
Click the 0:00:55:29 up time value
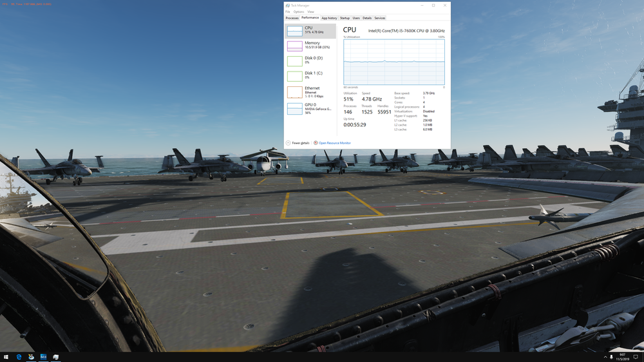tap(354, 125)
